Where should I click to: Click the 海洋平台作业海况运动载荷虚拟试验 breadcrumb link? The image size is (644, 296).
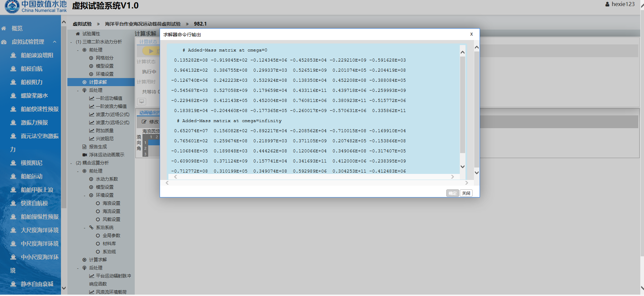pyautogui.click(x=142, y=24)
